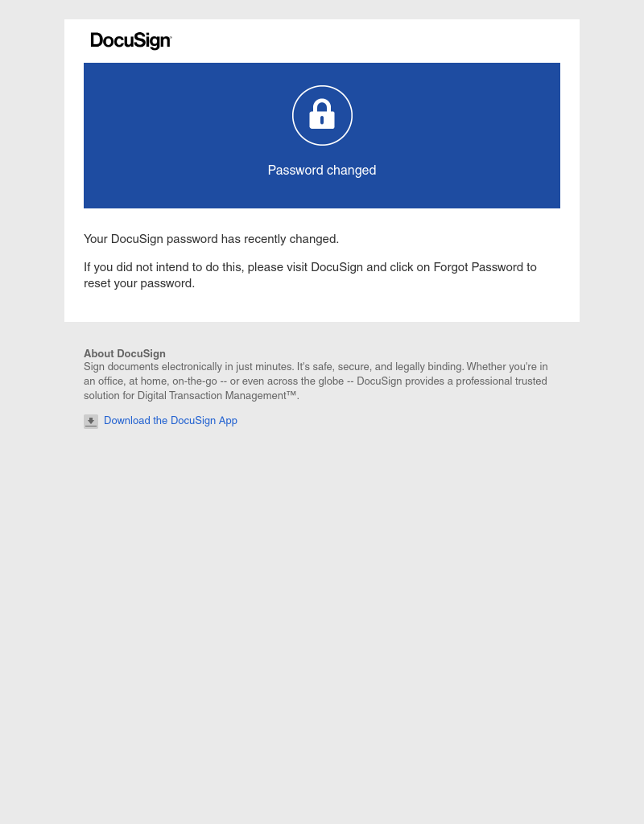The height and width of the screenshot is (824, 644).
Task: Click the blue banner left of padlock
Action: tap(188, 135)
